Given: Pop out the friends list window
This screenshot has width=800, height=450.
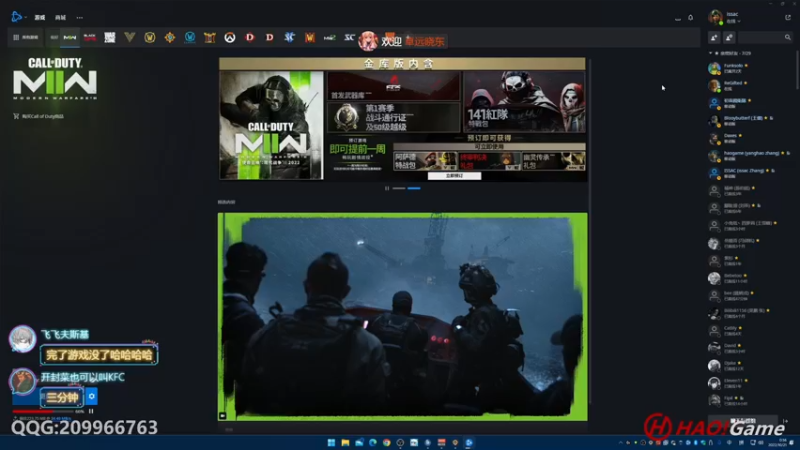Looking at the screenshot, I should click(788, 17).
